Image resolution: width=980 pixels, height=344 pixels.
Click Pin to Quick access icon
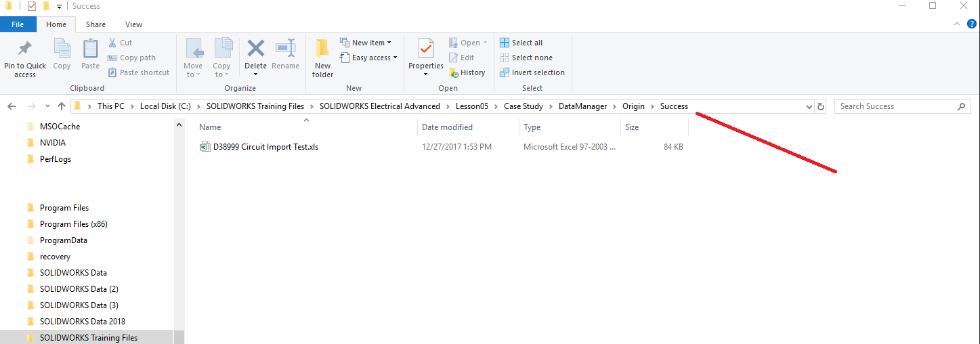click(25, 49)
